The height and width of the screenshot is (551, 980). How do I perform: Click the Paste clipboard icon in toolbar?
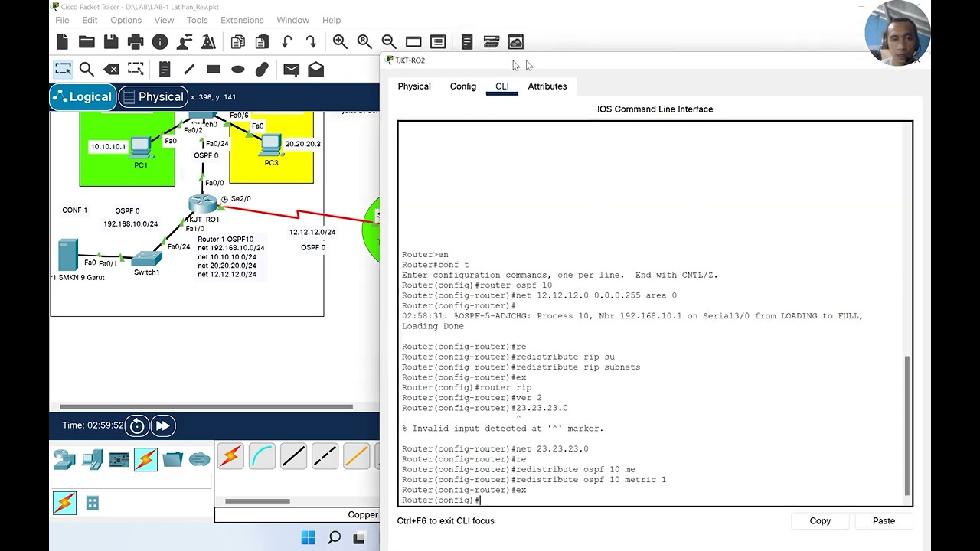click(263, 42)
